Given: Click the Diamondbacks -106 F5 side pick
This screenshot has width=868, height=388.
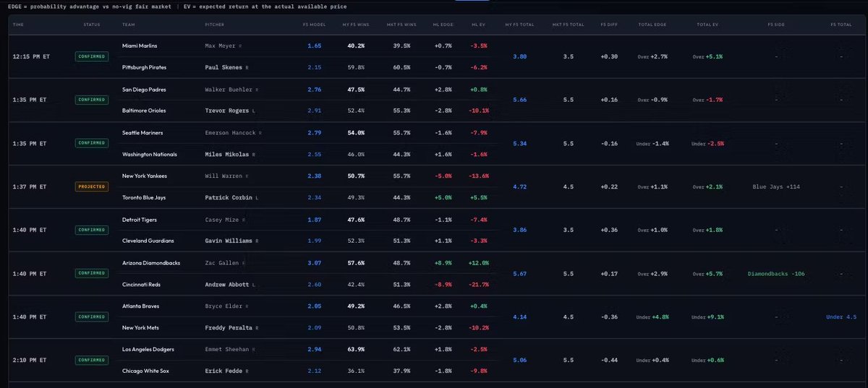Looking at the screenshot, I should 776,273.
